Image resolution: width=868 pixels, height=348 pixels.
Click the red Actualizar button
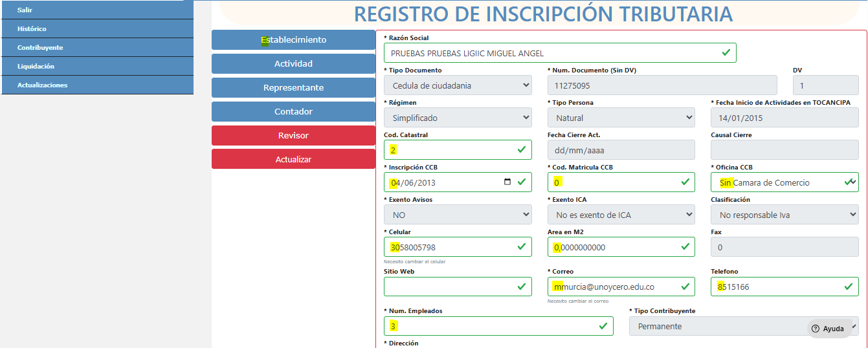point(293,159)
